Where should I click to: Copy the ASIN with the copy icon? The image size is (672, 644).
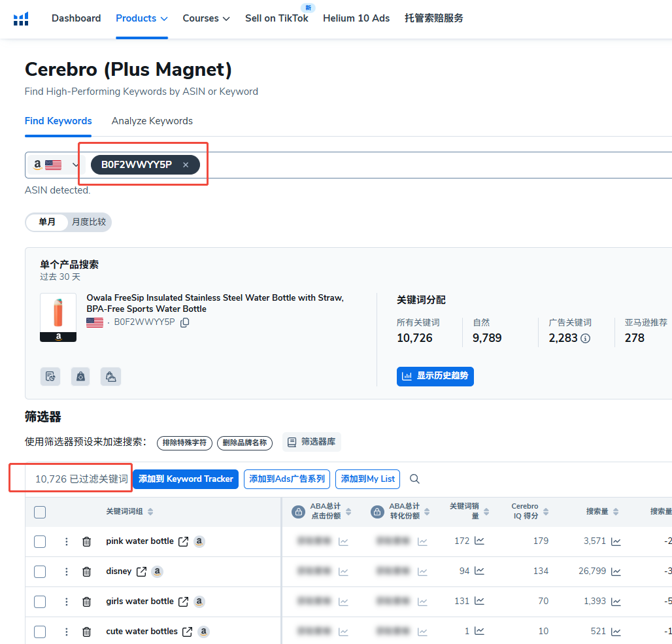(x=185, y=322)
